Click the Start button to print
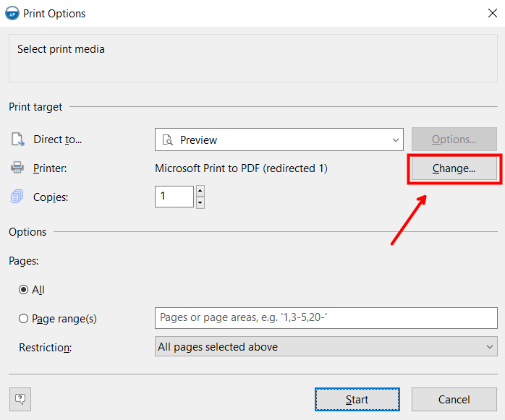The width and height of the screenshot is (505, 420). coord(357,400)
